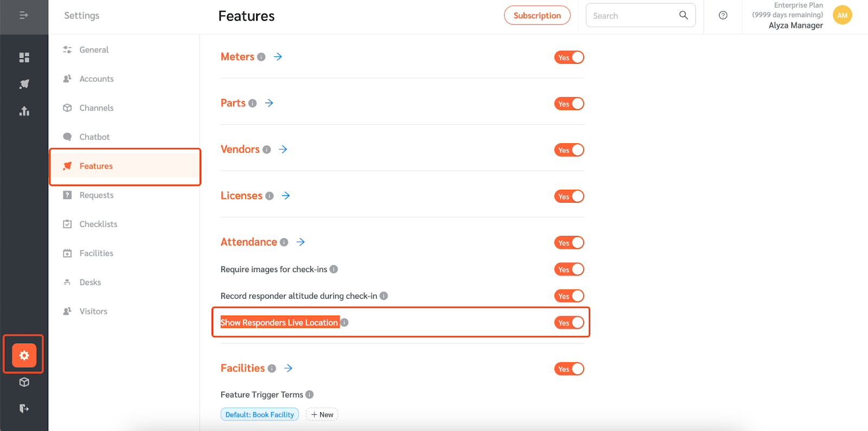The image size is (868, 431).
Task: Open Parts settings via its arrow
Action: 269,103
